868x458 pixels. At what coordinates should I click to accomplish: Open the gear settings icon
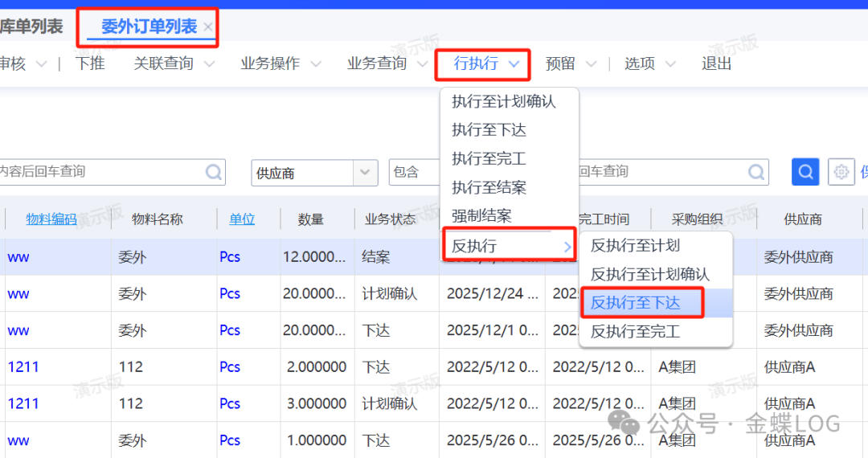pos(841,172)
